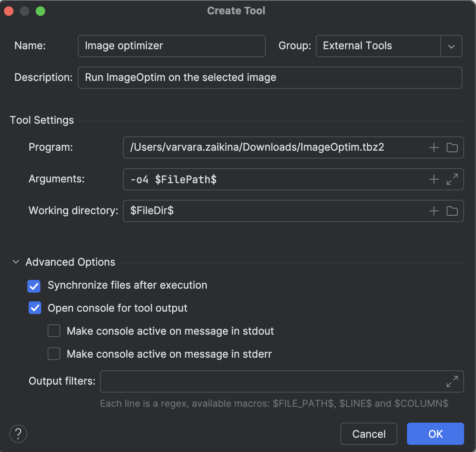Image resolution: width=476 pixels, height=452 pixels.
Task: Open the folder browser for the Program field
Action: pyautogui.click(x=452, y=147)
